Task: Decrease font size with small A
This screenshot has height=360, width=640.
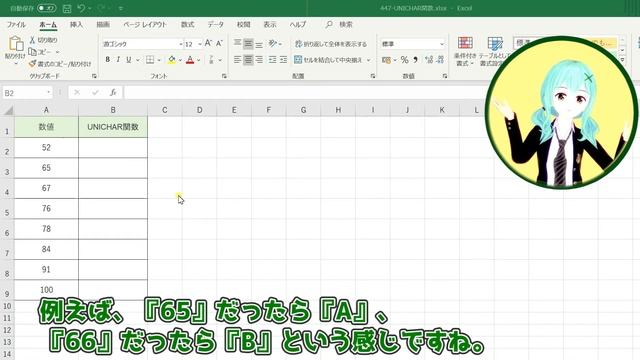Action: (219, 43)
